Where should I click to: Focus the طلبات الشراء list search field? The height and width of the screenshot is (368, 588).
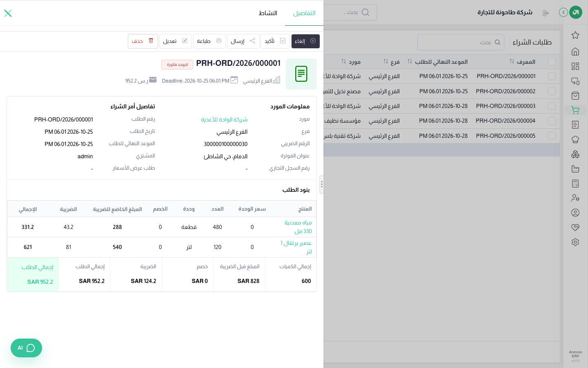(461, 42)
